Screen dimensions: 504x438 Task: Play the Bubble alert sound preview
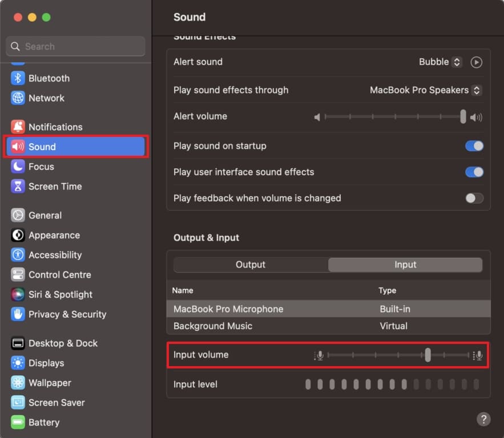coord(476,62)
